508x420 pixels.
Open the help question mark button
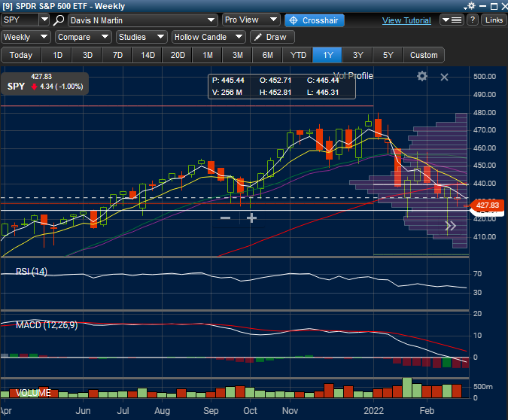(x=473, y=20)
